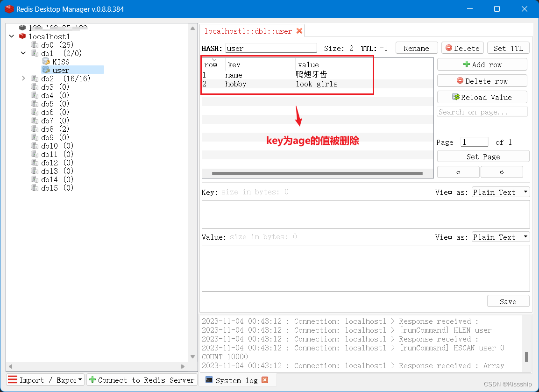Reload Value of the hash
Image resolution: width=539 pixels, height=392 pixels.
[x=482, y=97]
